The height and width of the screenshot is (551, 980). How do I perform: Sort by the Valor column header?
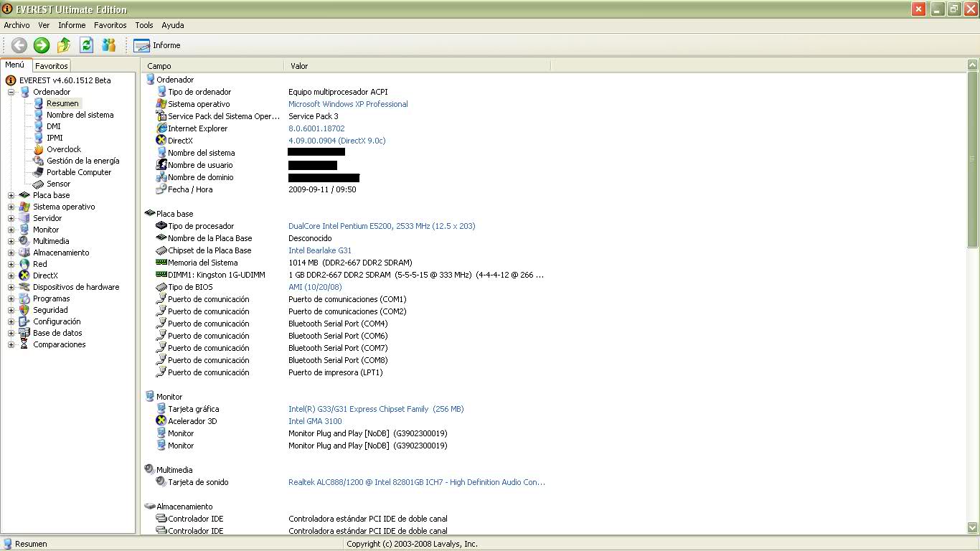tap(418, 66)
